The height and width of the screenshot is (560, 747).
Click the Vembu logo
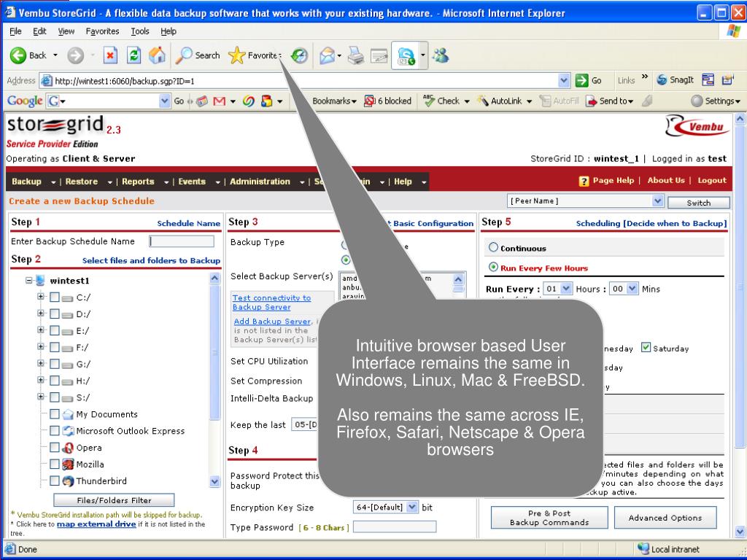[698, 127]
